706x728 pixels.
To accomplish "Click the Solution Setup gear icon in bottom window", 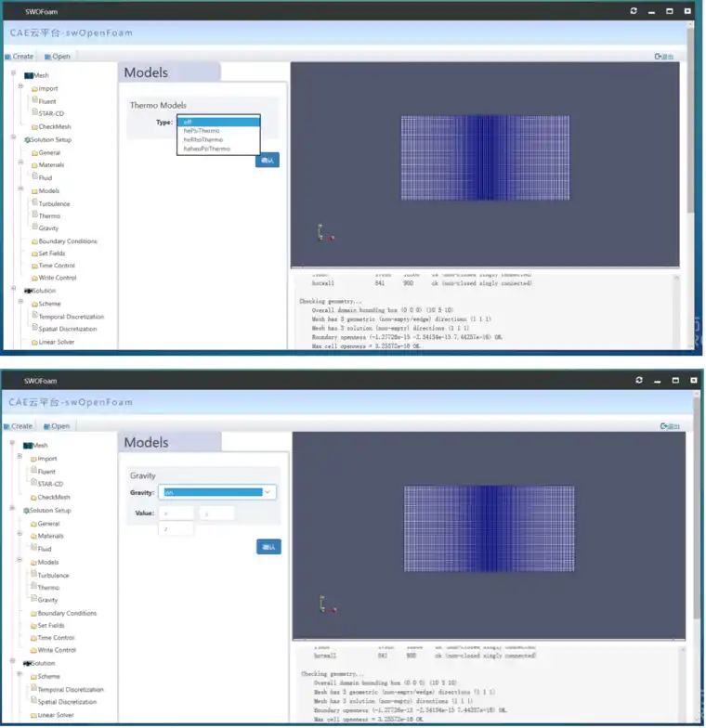I will 26,511.
